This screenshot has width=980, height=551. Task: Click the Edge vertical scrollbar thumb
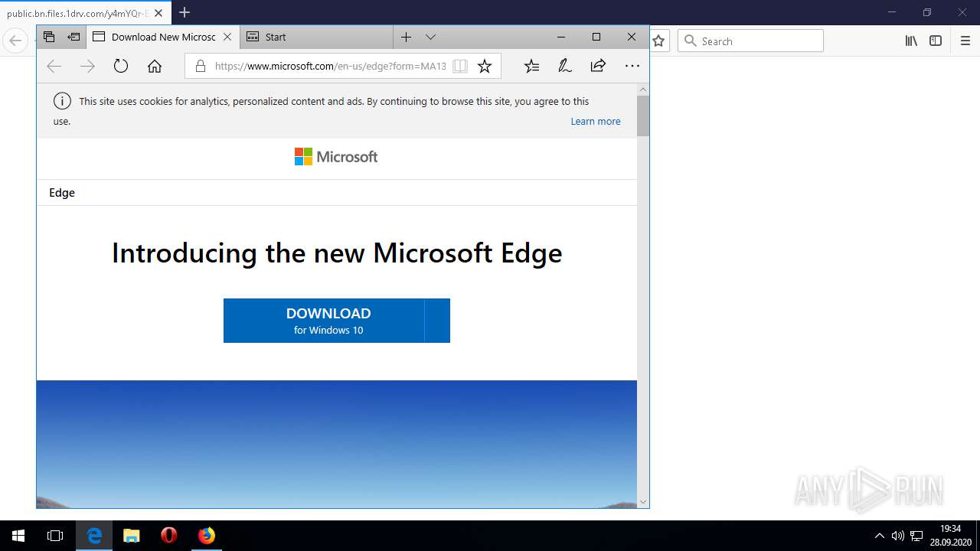coord(643,116)
